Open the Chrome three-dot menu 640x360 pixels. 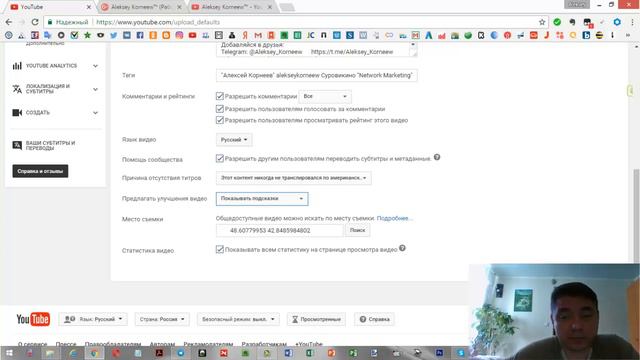[632, 22]
